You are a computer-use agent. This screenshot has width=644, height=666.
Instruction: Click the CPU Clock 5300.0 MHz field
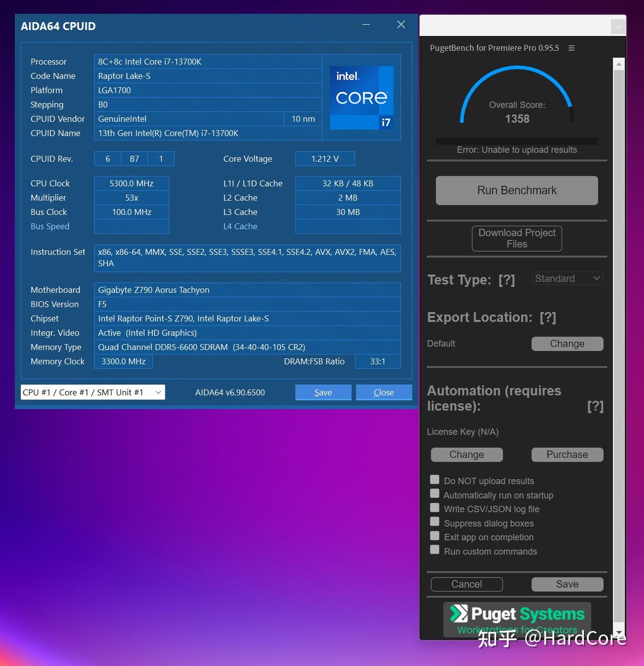132,183
